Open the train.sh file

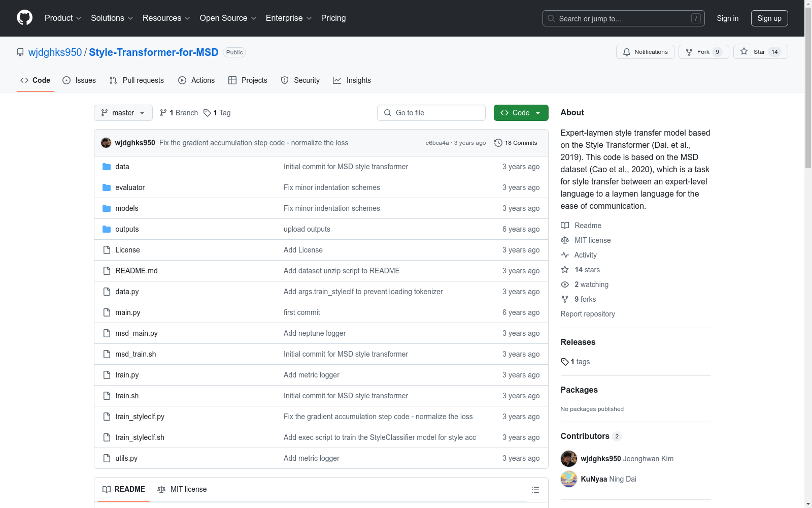coord(127,396)
